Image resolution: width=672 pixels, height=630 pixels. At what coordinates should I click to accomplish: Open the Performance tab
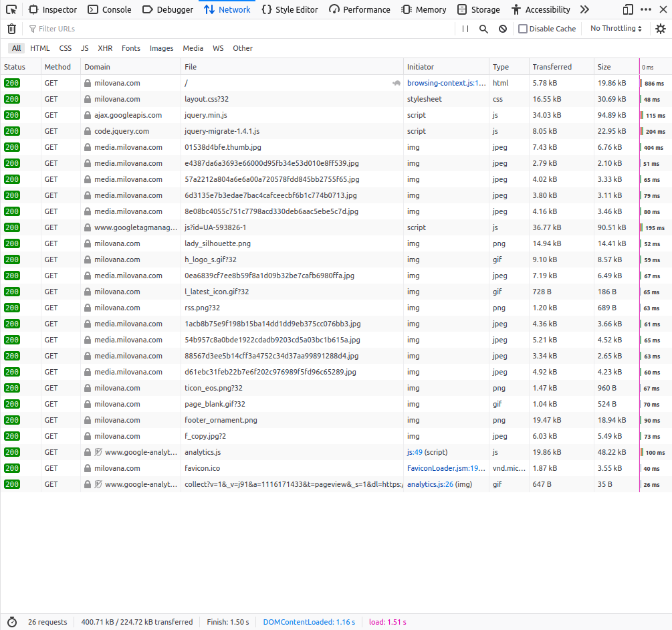(360, 9)
